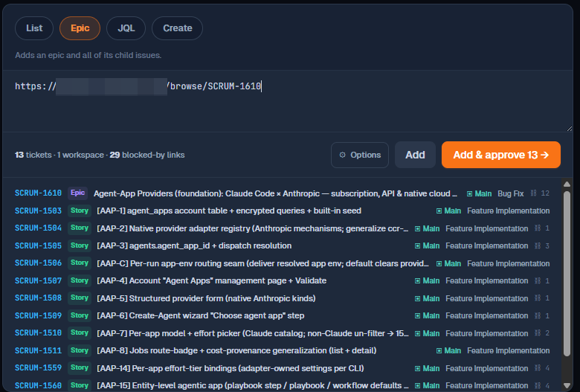Screen dimensions: 580x392
Task: Click the link count icon on SCRUM-1509 row
Action: coord(538,315)
